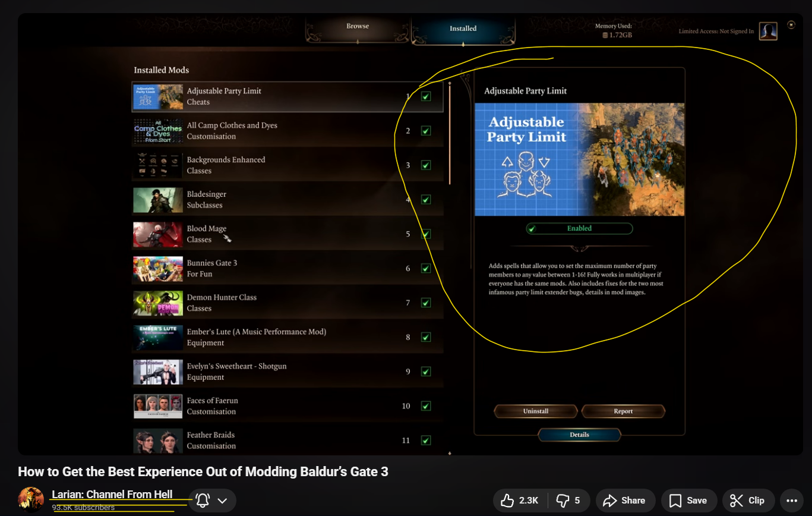Click the large Adjustable Party Limit preview image
Viewport: 812px width, 516px height.
click(x=580, y=159)
